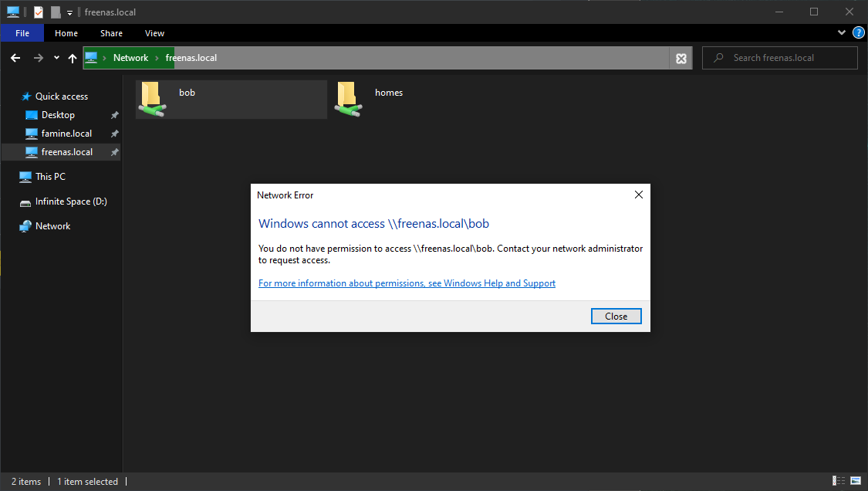Open the Windows Help and Support permissions link
868x491 pixels.
tap(407, 283)
